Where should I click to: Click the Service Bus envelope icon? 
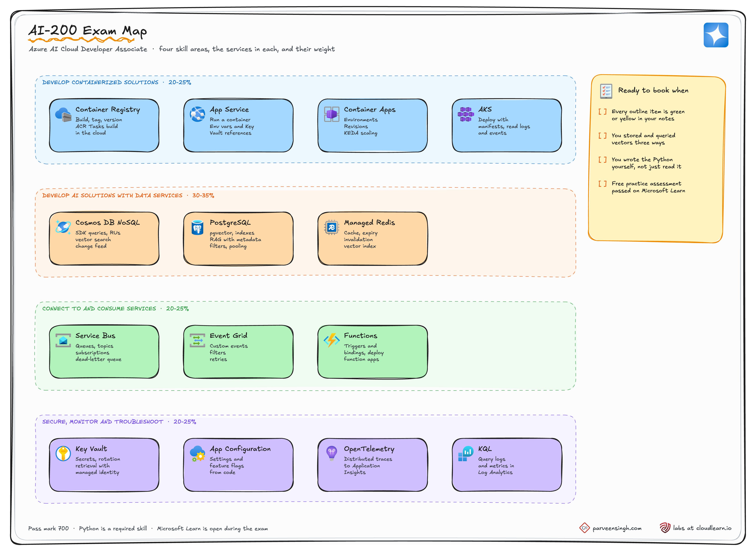tap(63, 340)
